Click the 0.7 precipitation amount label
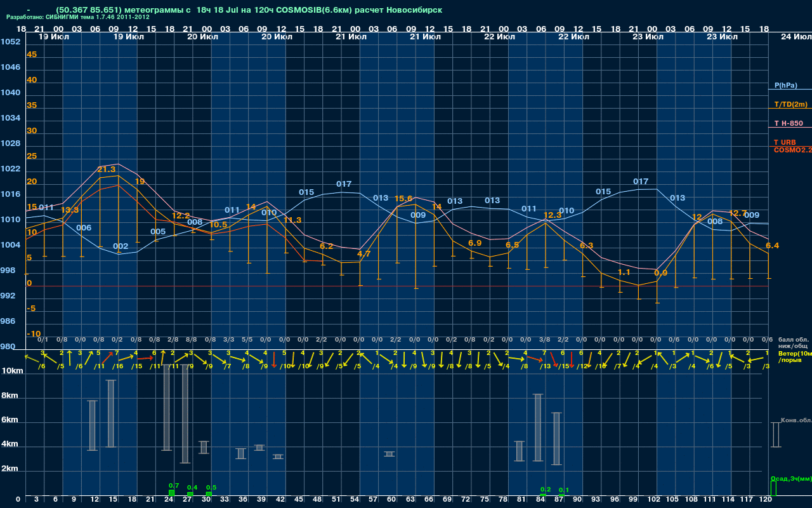This screenshot has height=508, width=812. click(x=174, y=485)
